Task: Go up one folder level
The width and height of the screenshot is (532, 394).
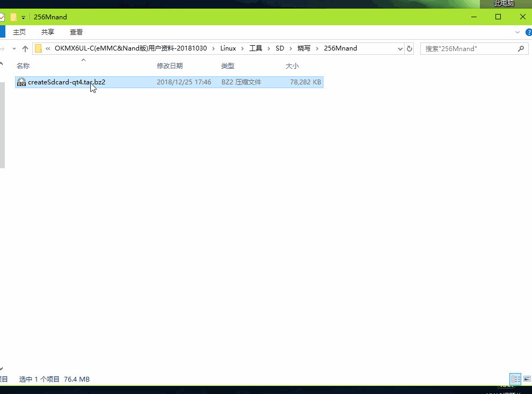Action: coord(25,48)
